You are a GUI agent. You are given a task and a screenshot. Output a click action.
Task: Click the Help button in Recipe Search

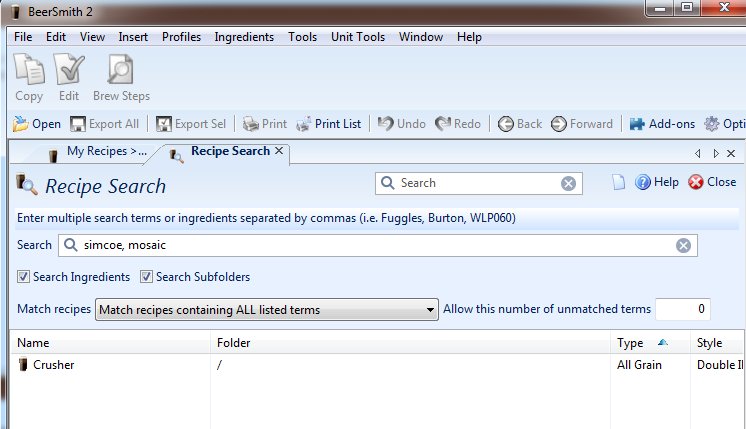(657, 182)
